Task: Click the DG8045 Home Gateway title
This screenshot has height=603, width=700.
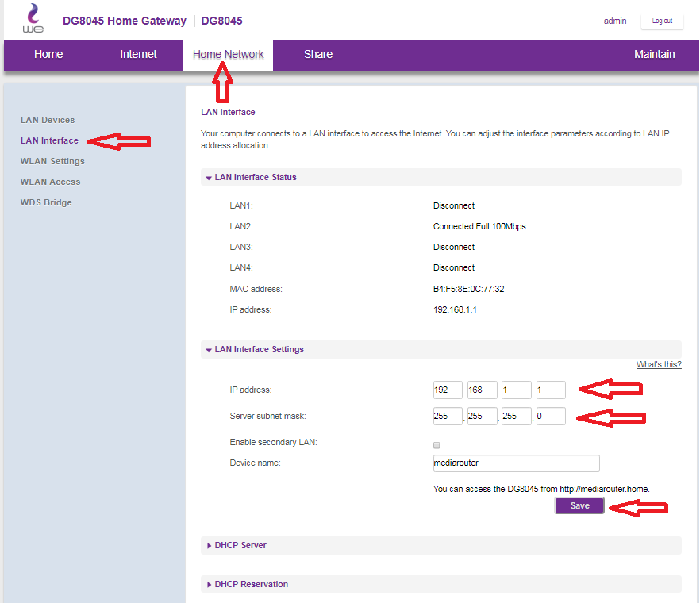Action: 124,21
